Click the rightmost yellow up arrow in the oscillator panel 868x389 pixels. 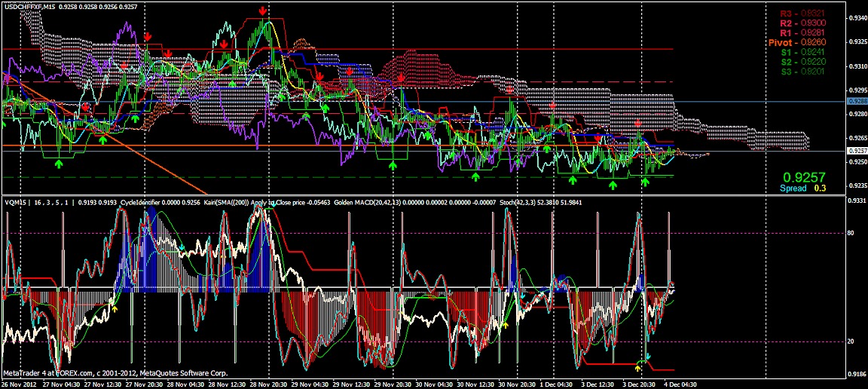639,367
